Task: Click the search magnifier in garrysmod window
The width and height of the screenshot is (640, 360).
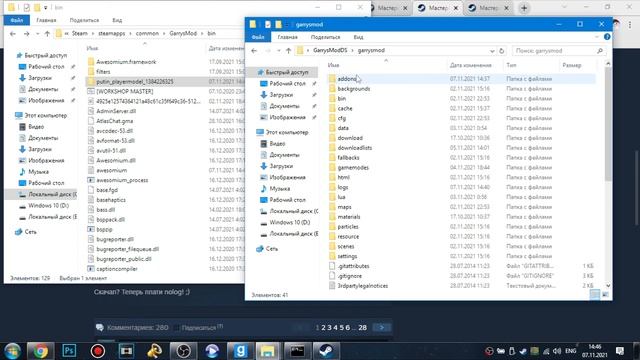Action: [600, 51]
